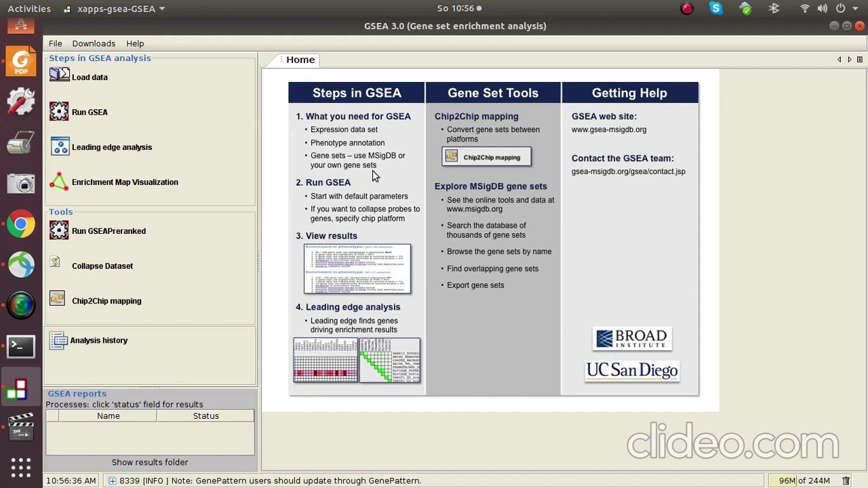The height and width of the screenshot is (488, 868).
Task: Click the Status column header
Action: pyautogui.click(x=205, y=416)
